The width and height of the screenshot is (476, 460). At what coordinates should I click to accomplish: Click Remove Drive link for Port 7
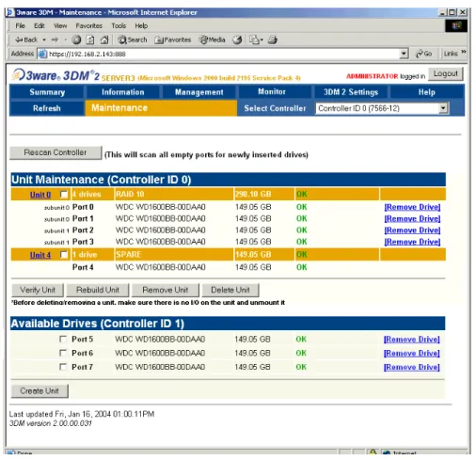coord(412,367)
